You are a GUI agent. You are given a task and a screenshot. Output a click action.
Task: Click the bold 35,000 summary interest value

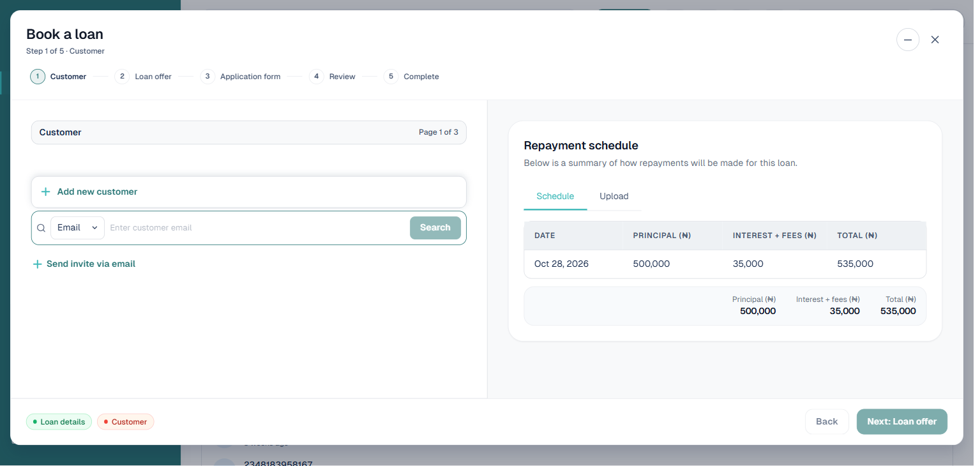click(845, 312)
